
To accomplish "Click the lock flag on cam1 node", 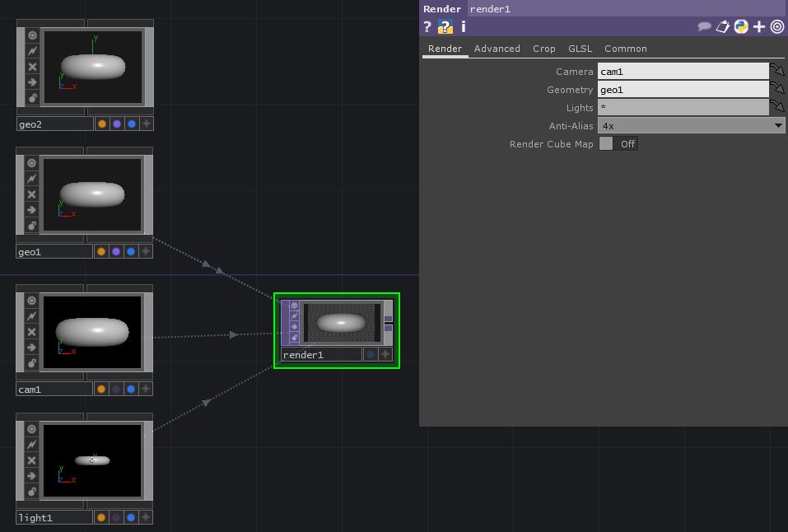I will tap(32, 362).
